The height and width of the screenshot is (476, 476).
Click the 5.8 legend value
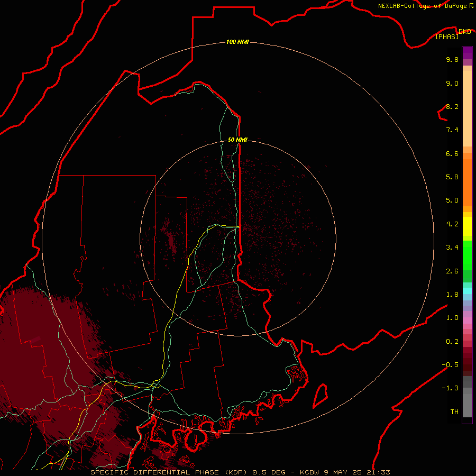[452, 177]
